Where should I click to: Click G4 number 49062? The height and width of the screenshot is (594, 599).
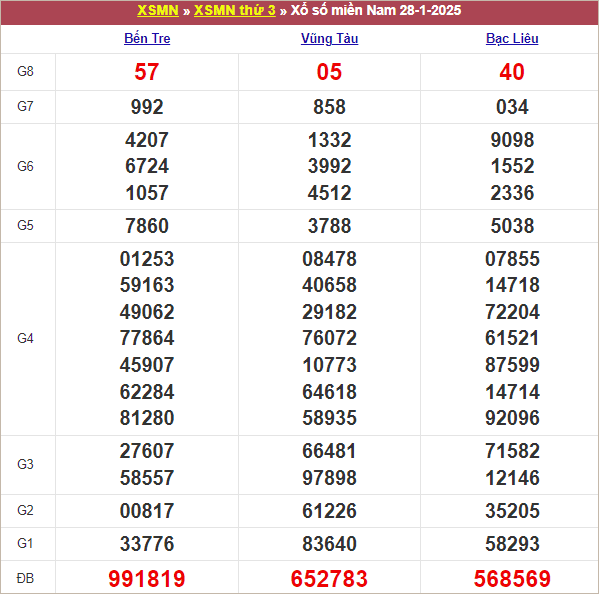coord(147,312)
